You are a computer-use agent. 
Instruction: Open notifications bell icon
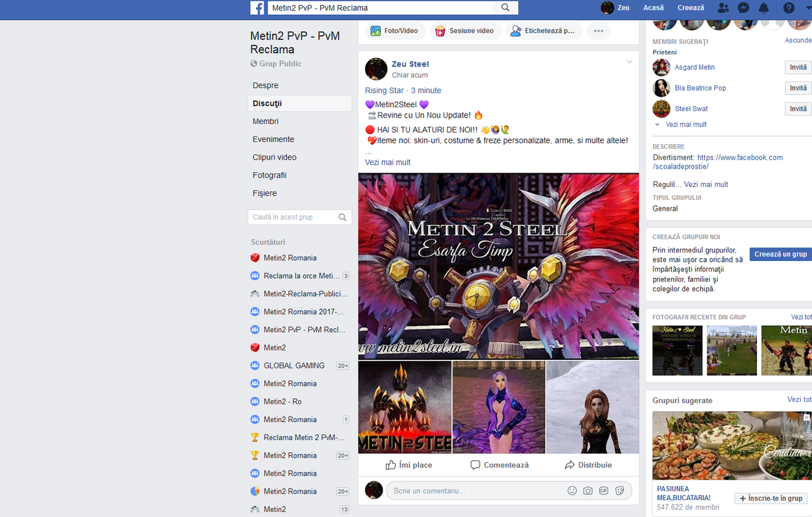(x=764, y=8)
